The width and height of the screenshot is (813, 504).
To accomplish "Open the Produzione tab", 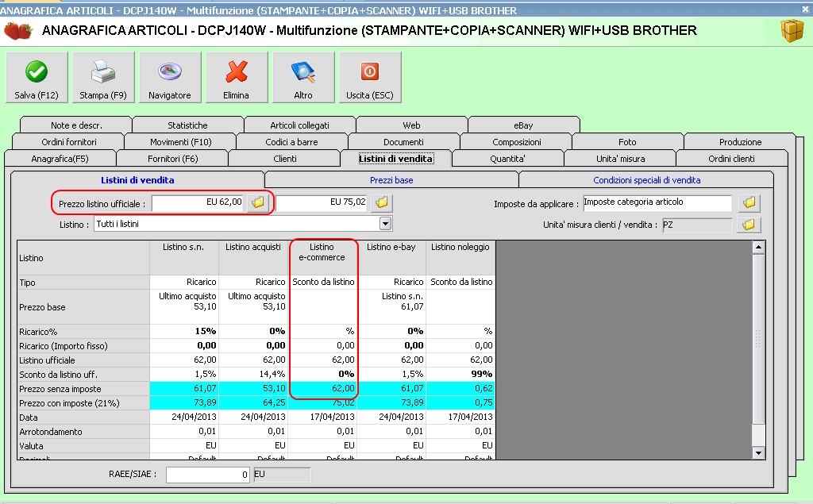I will pyautogui.click(x=740, y=141).
